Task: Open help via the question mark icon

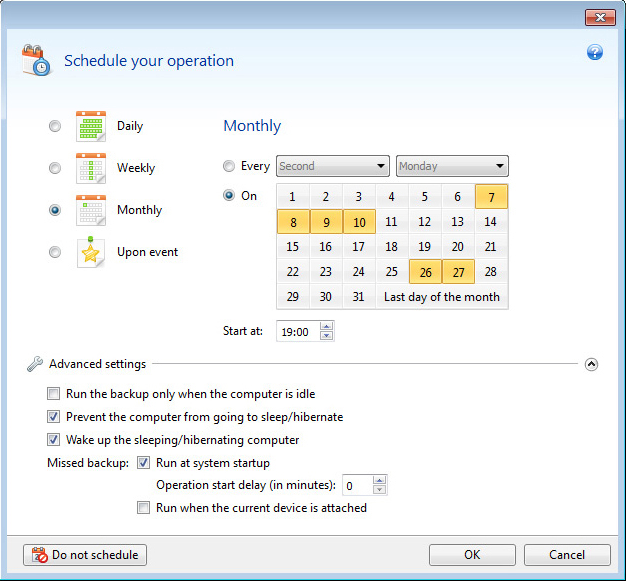Action: [x=595, y=52]
